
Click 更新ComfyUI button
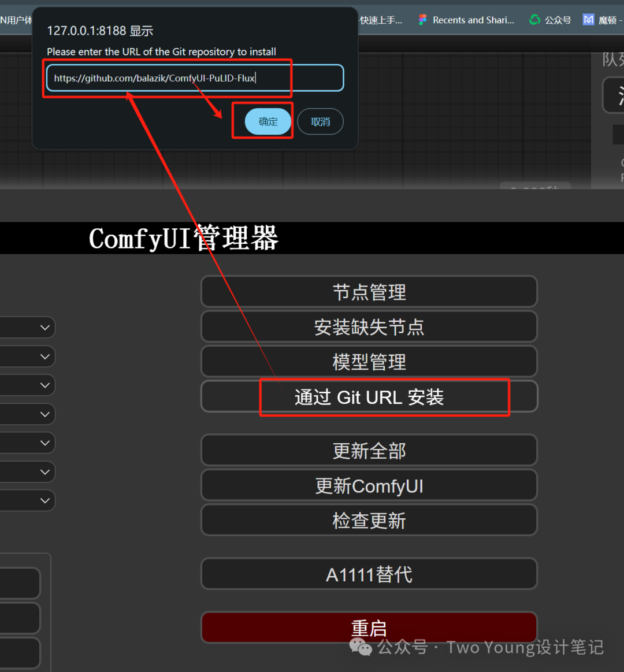[x=369, y=485]
